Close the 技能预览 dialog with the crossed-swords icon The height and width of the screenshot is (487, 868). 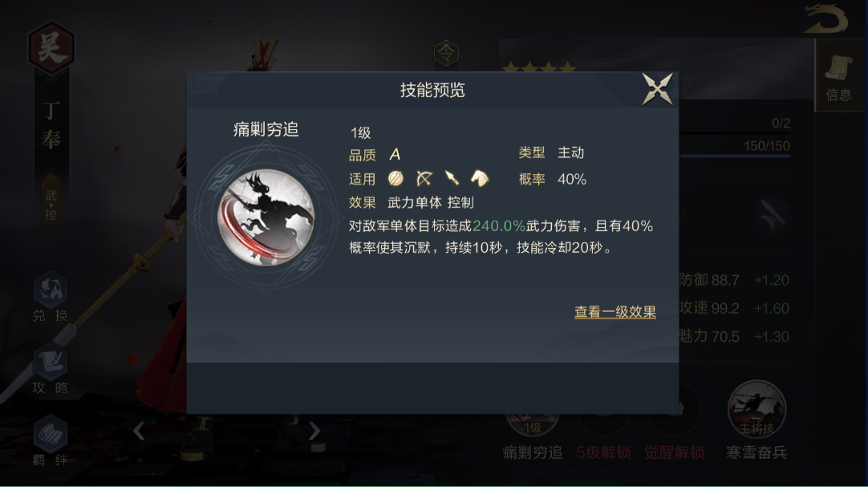tap(657, 88)
